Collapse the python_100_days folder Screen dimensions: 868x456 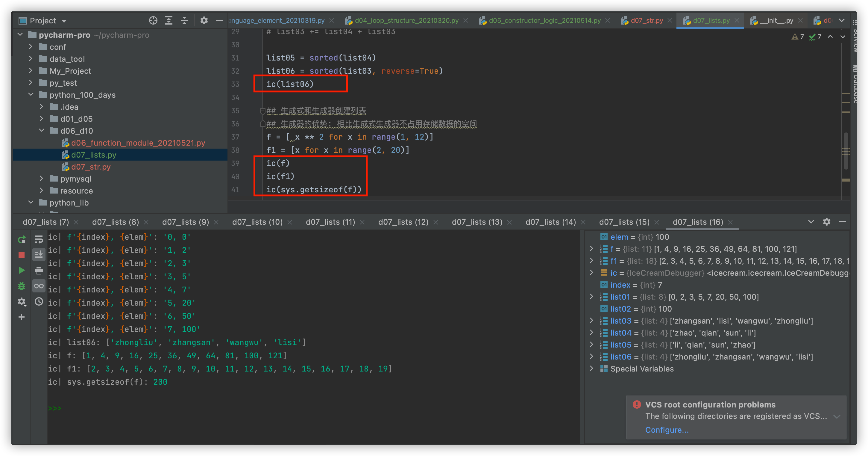[31, 94]
